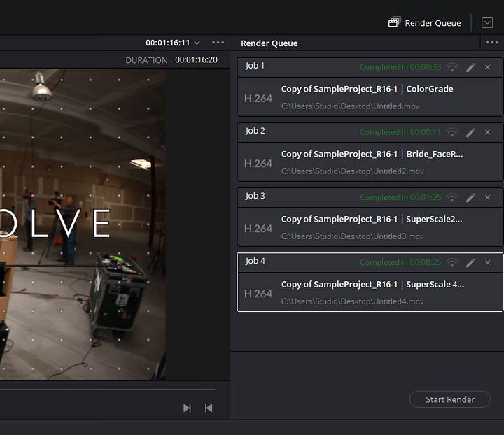Viewport: 504px width, 435px height.
Task: Click the Untitled2.mov output path
Action: point(352,171)
